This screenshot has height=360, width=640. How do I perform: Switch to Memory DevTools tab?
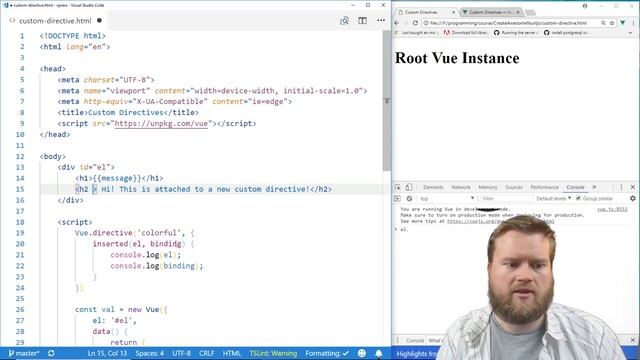point(488,187)
